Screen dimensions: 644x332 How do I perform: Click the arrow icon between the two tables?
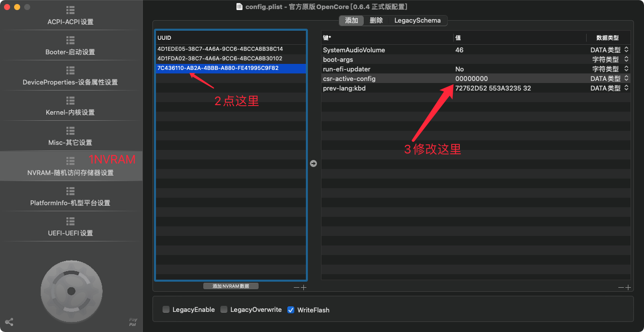(313, 163)
